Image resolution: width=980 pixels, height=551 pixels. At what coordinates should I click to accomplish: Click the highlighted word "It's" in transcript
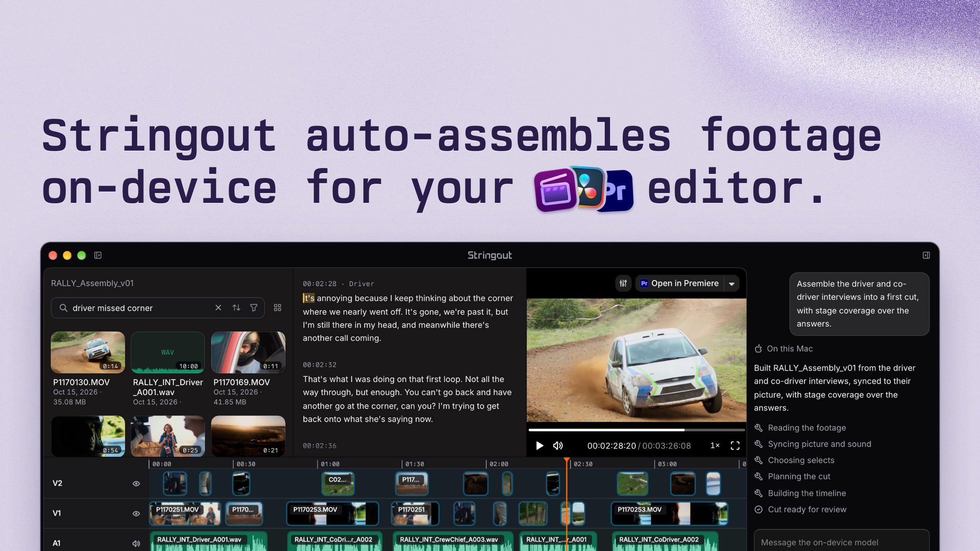click(x=309, y=298)
